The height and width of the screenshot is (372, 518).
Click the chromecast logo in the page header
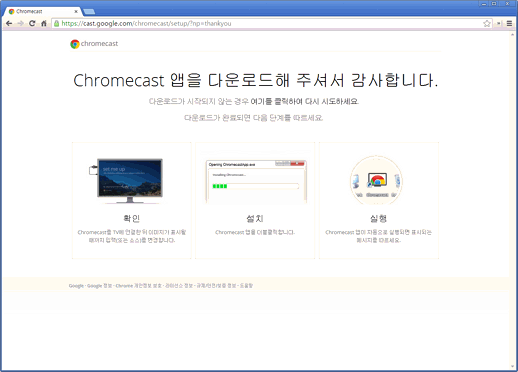[x=94, y=44]
